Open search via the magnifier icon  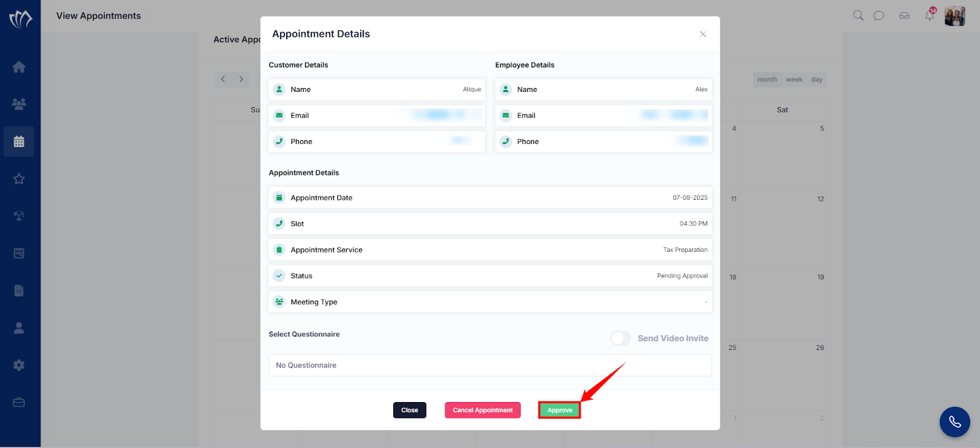[x=858, y=15]
